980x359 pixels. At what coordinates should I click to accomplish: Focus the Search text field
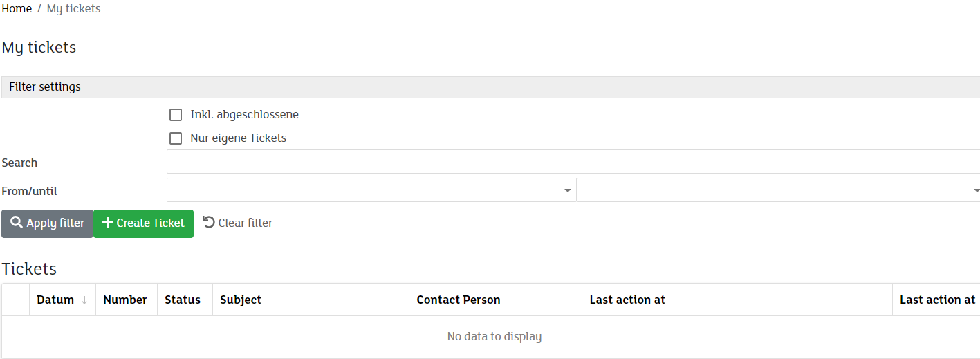click(x=573, y=162)
